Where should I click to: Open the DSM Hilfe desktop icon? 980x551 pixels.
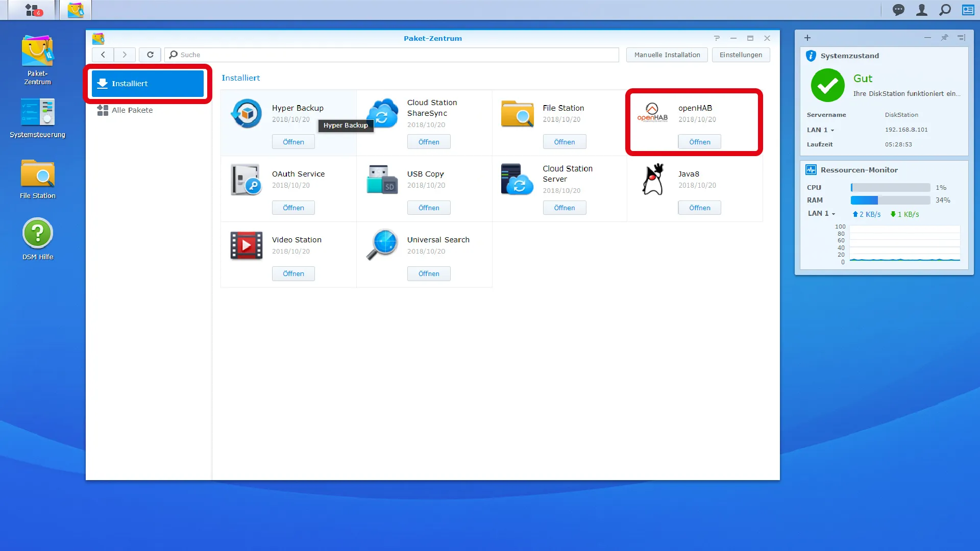coord(37,239)
